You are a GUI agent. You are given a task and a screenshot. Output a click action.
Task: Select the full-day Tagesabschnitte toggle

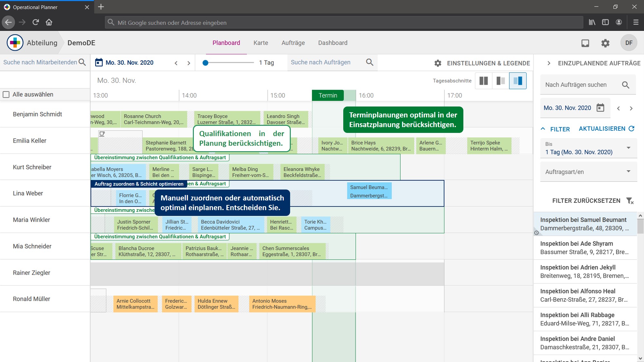point(483,81)
